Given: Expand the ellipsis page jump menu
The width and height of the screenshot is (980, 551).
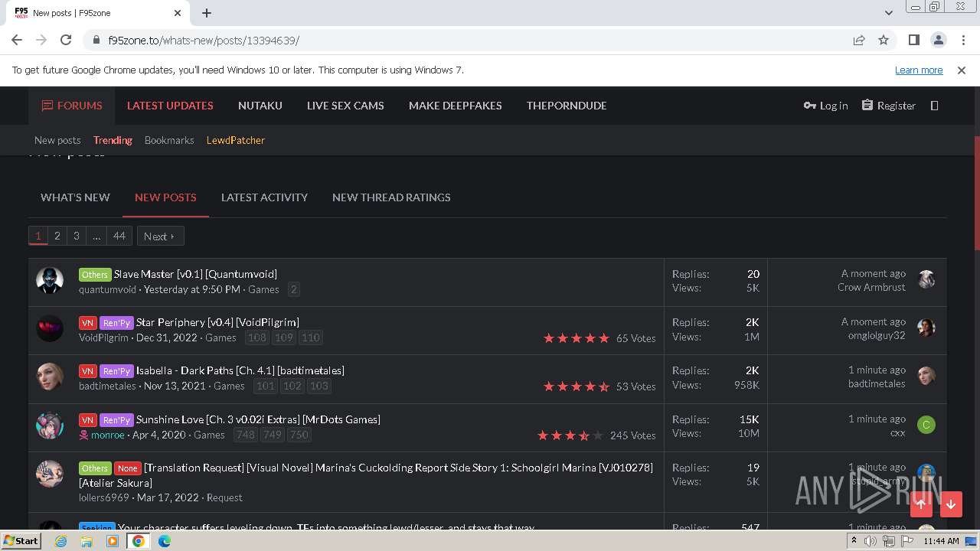Looking at the screenshot, I should coord(96,236).
